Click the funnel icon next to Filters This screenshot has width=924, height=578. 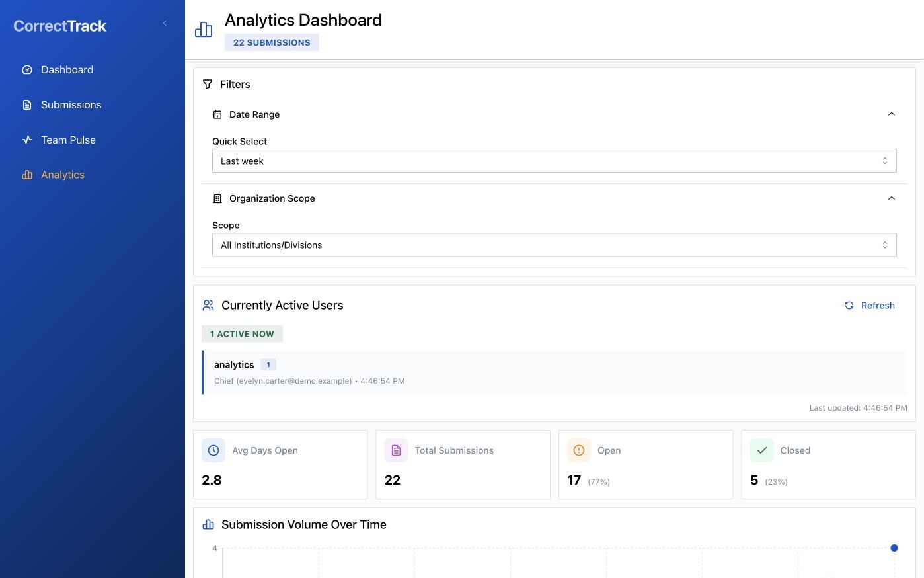click(x=208, y=85)
